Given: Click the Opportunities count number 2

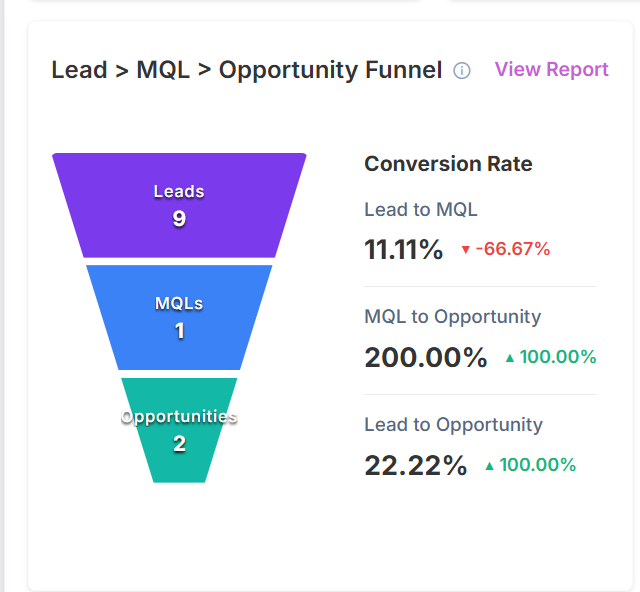Looking at the screenshot, I should coord(180,443).
